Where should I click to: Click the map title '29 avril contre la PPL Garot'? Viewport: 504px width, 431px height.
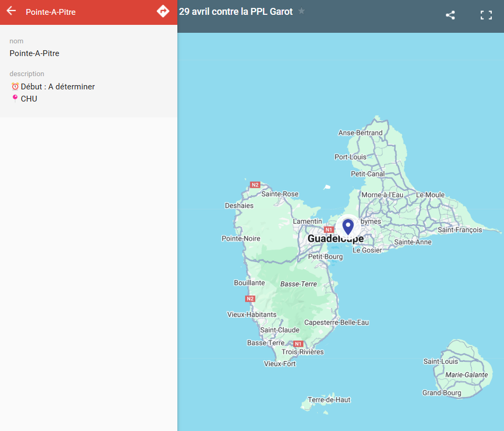tap(236, 12)
